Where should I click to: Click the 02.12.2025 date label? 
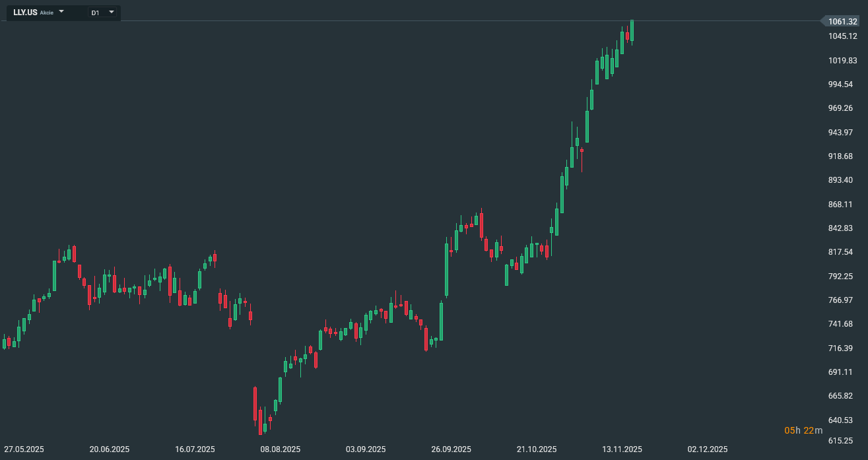tap(708, 449)
